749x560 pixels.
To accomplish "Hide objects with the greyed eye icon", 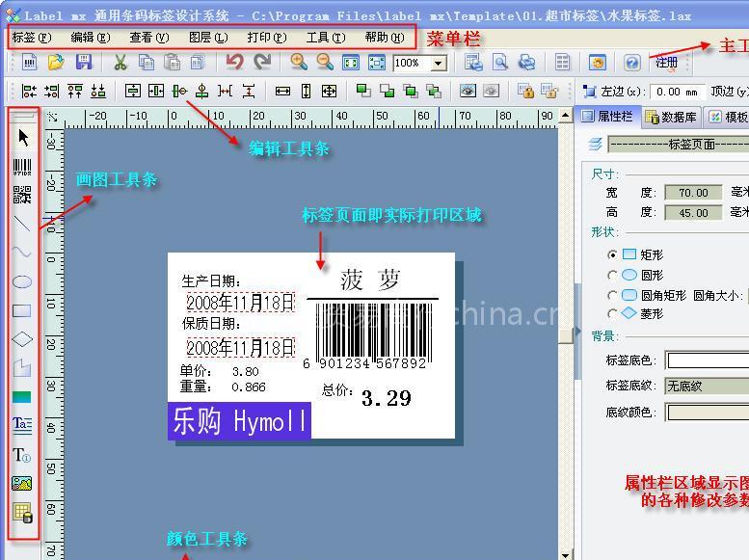I will [491, 91].
